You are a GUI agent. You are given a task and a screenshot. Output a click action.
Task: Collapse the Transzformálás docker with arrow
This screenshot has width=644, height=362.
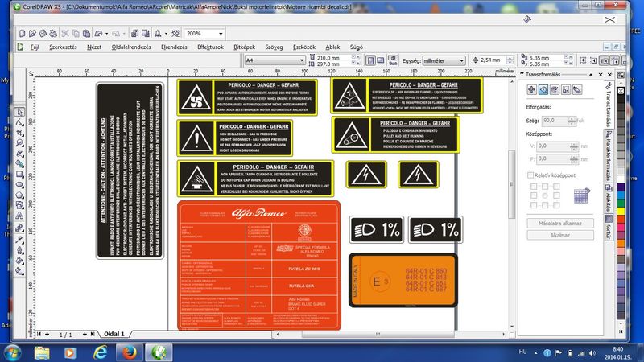(x=591, y=75)
